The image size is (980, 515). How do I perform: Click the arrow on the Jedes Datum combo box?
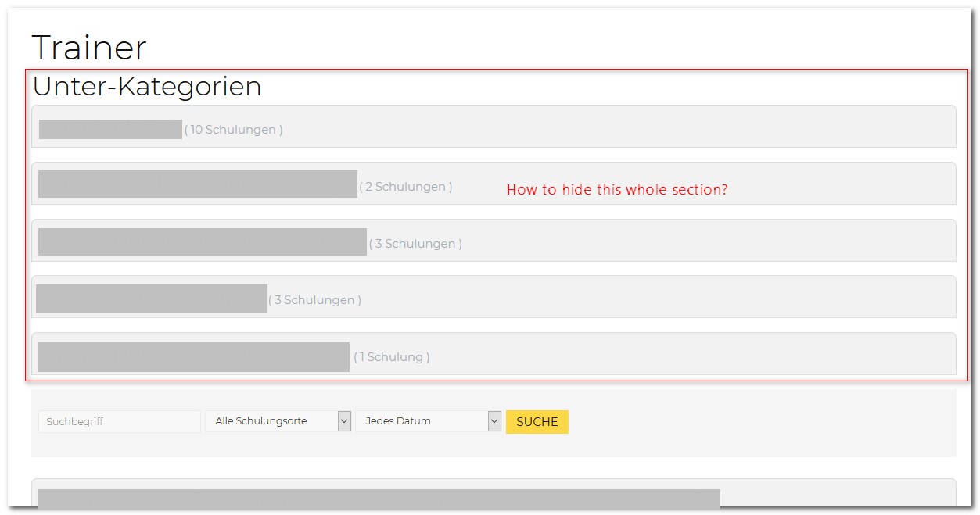pos(494,421)
